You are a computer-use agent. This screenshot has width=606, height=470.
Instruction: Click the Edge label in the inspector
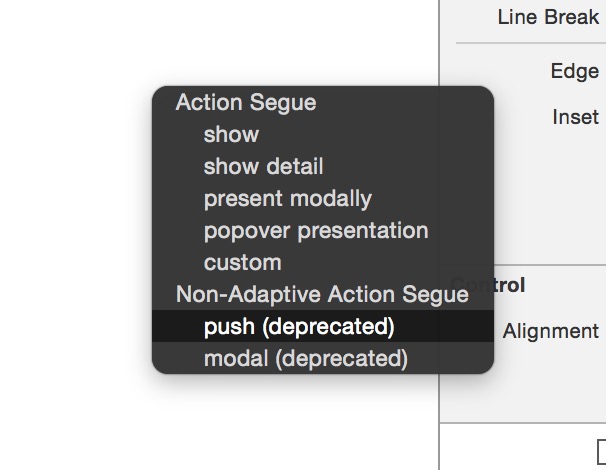(574, 71)
